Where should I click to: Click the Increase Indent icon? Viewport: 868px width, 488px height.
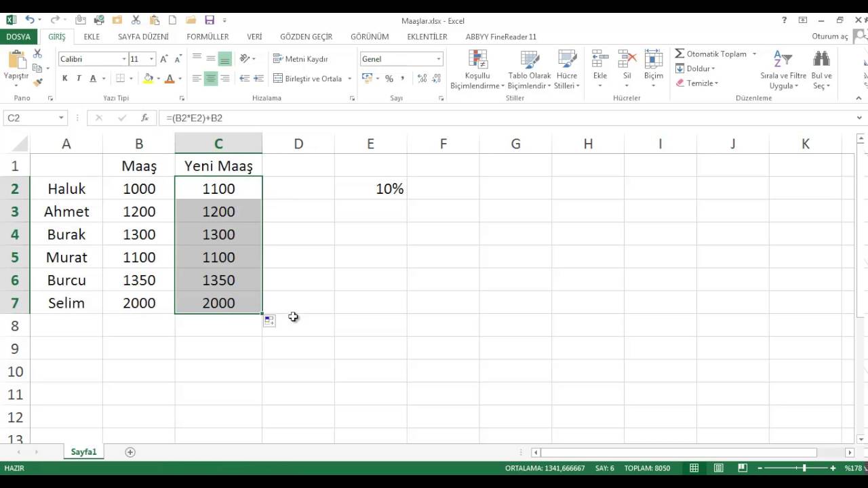click(x=259, y=79)
